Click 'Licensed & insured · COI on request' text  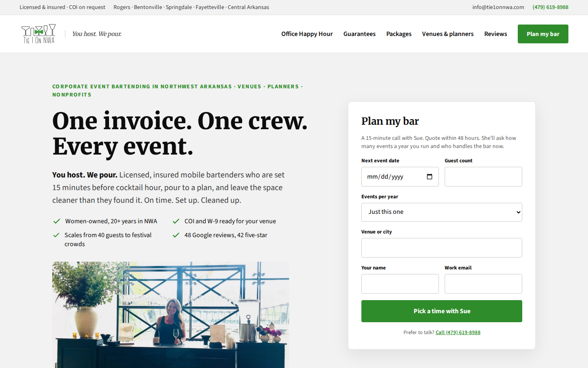(x=62, y=7)
